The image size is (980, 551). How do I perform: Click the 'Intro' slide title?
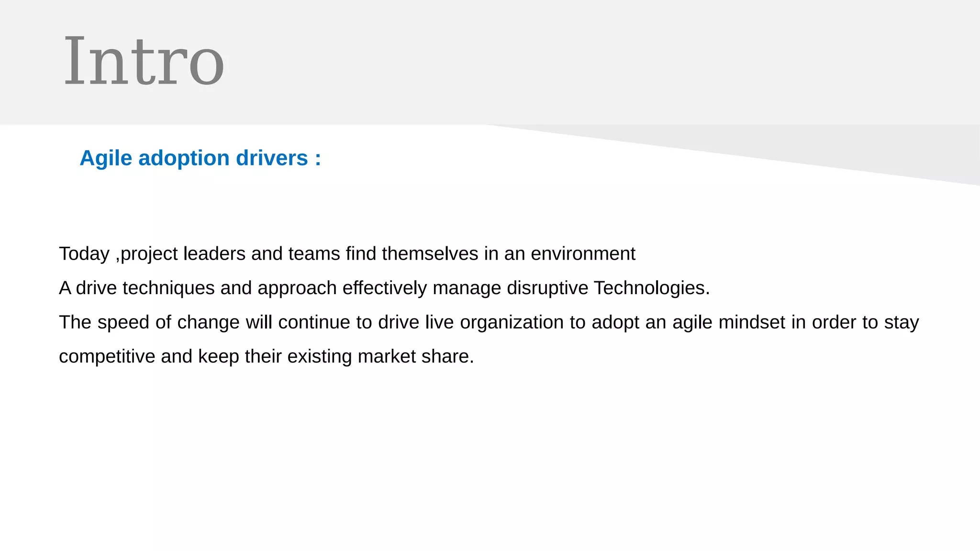click(144, 62)
